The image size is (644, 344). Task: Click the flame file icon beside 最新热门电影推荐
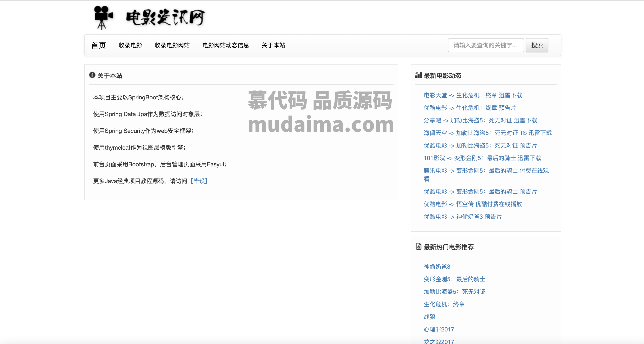click(x=418, y=246)
